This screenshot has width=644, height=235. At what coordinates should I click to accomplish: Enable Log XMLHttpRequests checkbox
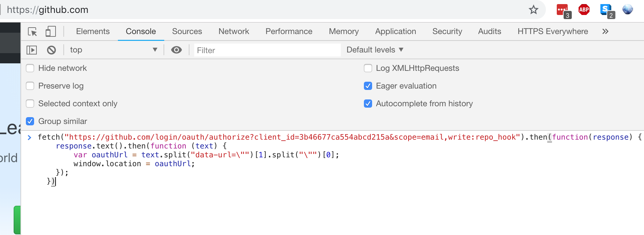(368, 68)
